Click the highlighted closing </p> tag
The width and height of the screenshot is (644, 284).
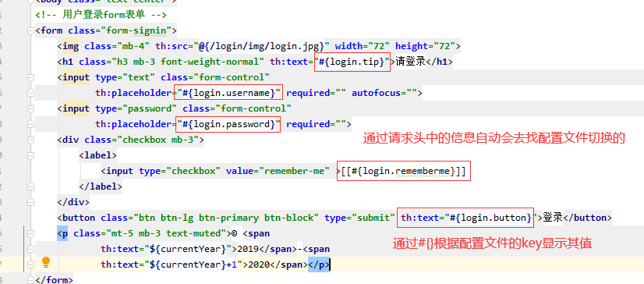click(x=319, y=264)
